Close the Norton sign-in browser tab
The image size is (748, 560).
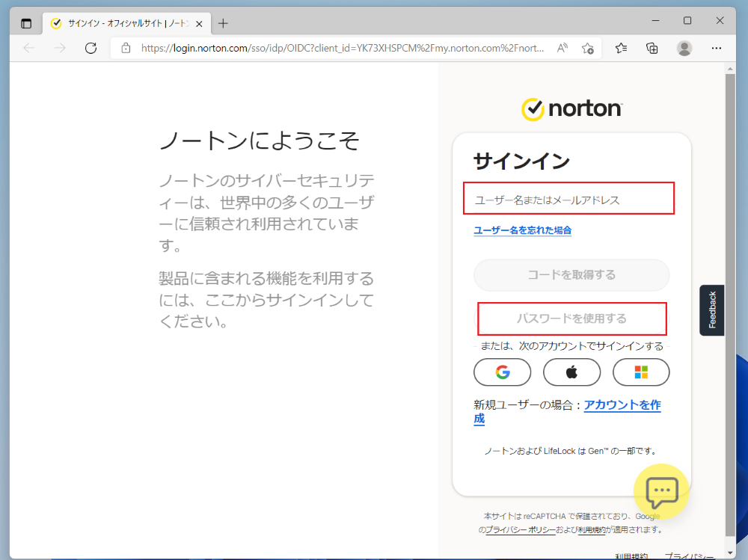[200, 23]
